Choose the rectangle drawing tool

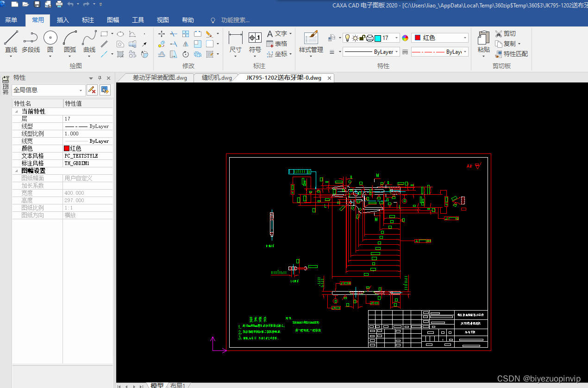coord(105,34)
